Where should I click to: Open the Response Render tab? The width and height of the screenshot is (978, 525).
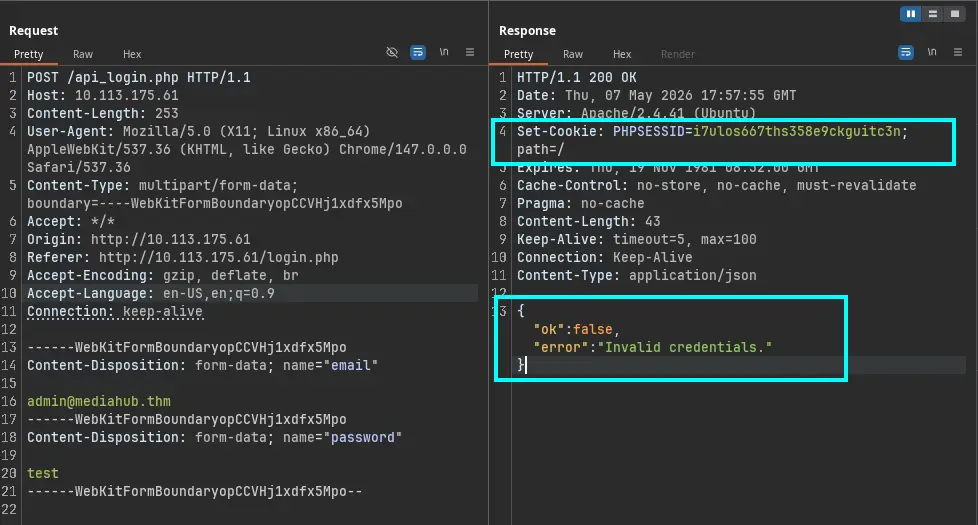(677, 54)
